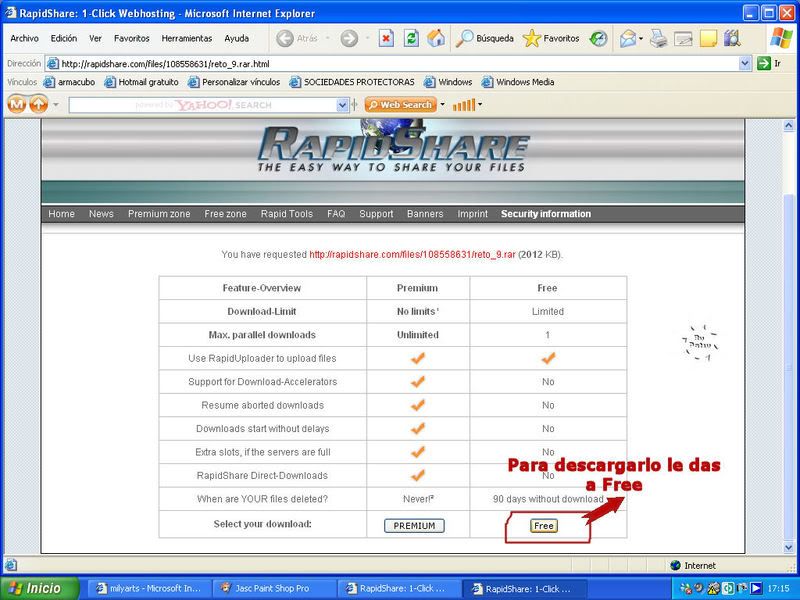Click the taskbar clock showing 17:15
Image resolution: width=800 pixels, height=600 pixels.
[778, 588]
